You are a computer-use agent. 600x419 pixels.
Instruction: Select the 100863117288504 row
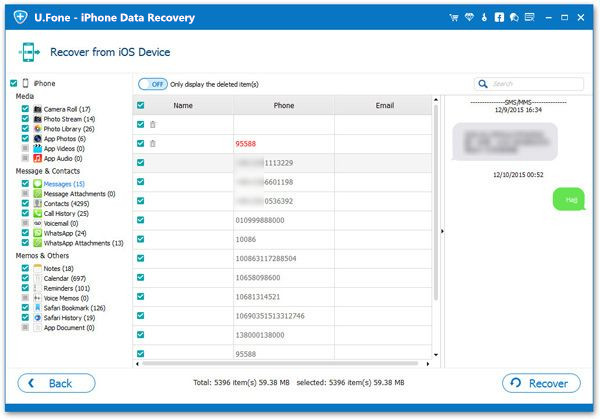click(x=282, y=258)
